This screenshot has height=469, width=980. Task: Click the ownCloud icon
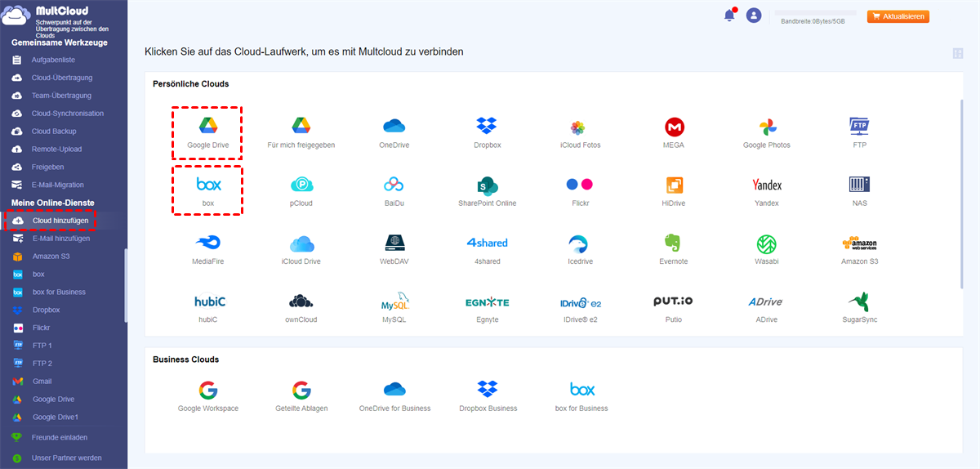[301, 301]
